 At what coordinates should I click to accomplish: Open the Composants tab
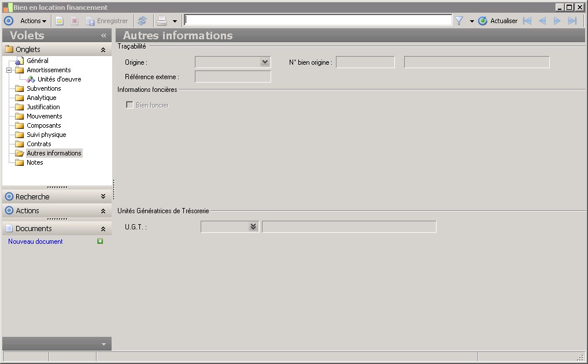click(x=44, y=125)
